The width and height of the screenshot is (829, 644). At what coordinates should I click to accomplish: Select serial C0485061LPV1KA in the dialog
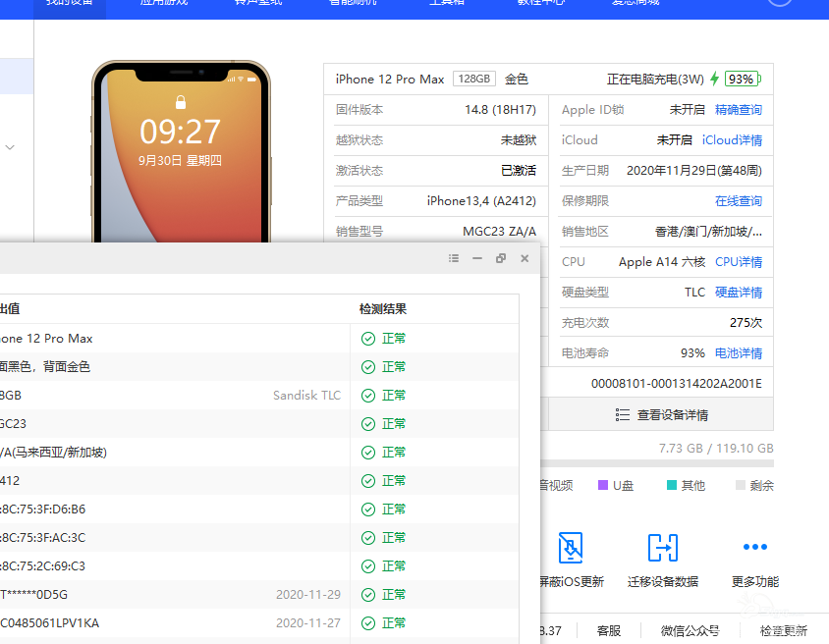click(50, 623)
